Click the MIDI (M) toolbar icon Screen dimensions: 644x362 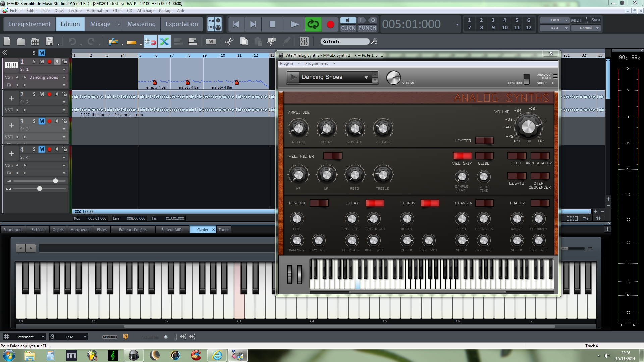[211, 41]
